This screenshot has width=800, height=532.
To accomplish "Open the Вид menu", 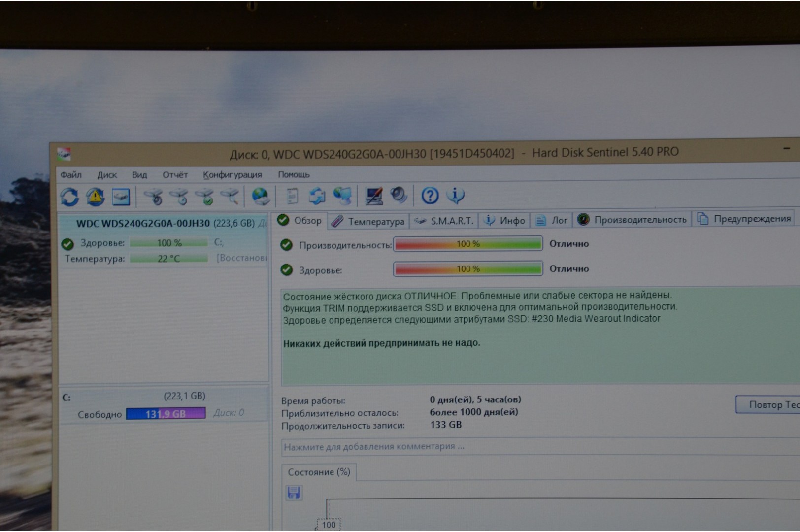I will pyautogui.click(x=139, y=175).
